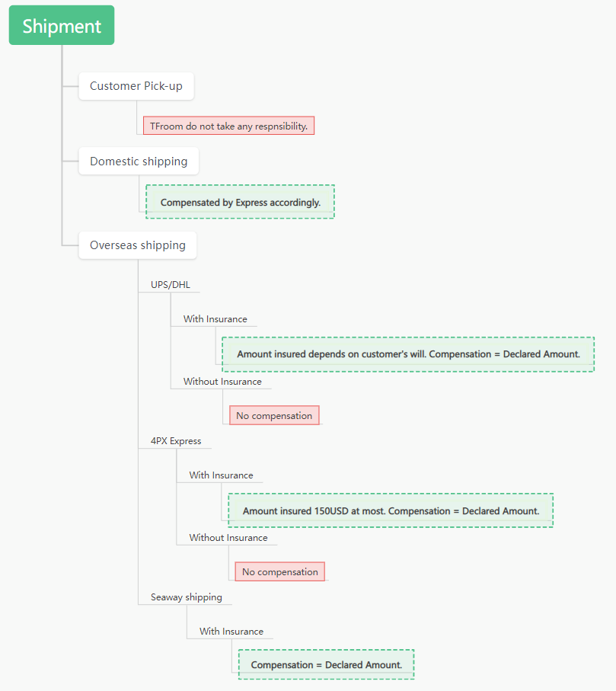Click the Customer Pick-up node

click(x=136, y=86)
